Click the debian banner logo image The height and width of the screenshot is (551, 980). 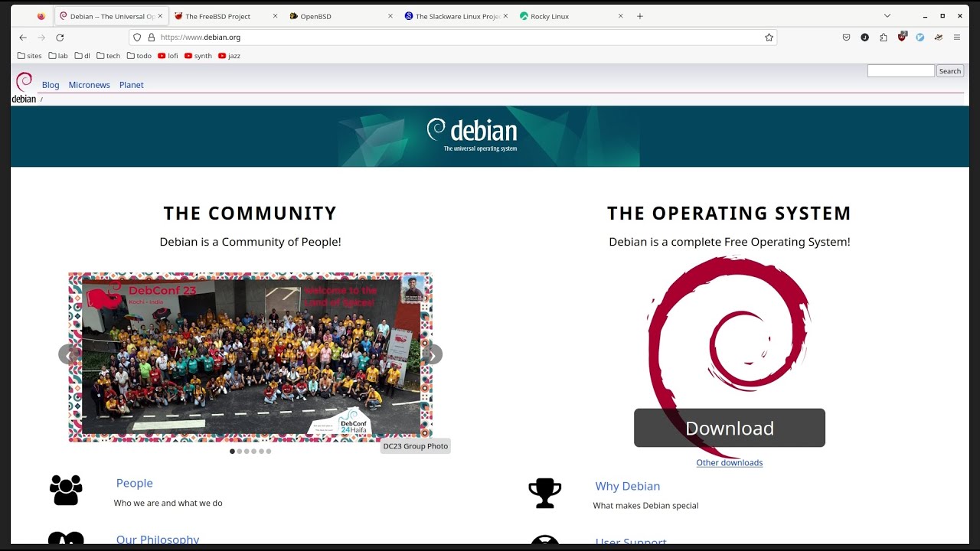pos(473,135)
